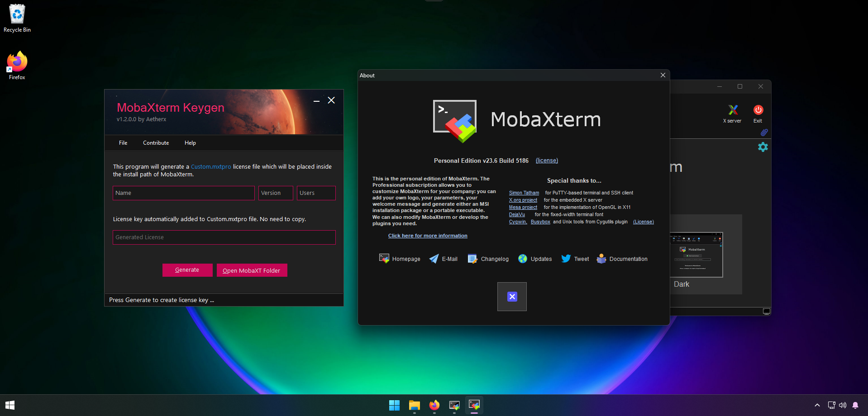Click 'Personal Edition v23.6 Build 5186' text
The width and height of the screenshot is (868, 416).
[x=481, y=161]
